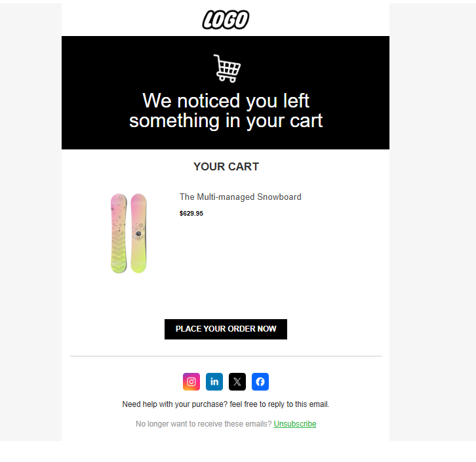Click 'No longer want to receive these emails?'
The width and height of the screenshot is (476, 462).
point(203,424)
